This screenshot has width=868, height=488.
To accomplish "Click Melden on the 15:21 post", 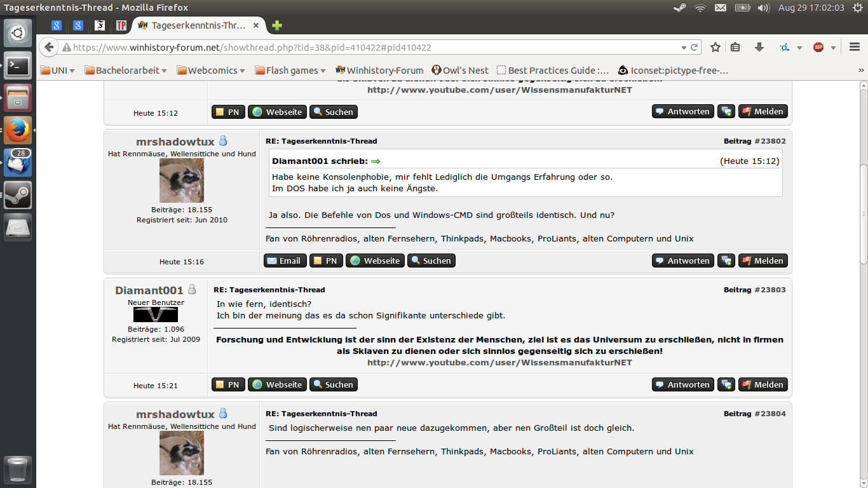I will (763, 384).
